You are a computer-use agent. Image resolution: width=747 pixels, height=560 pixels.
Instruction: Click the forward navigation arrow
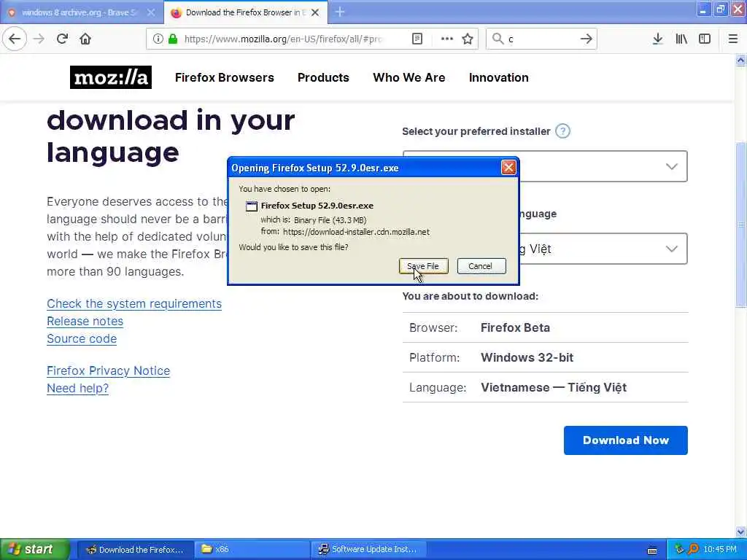(39, 39)
